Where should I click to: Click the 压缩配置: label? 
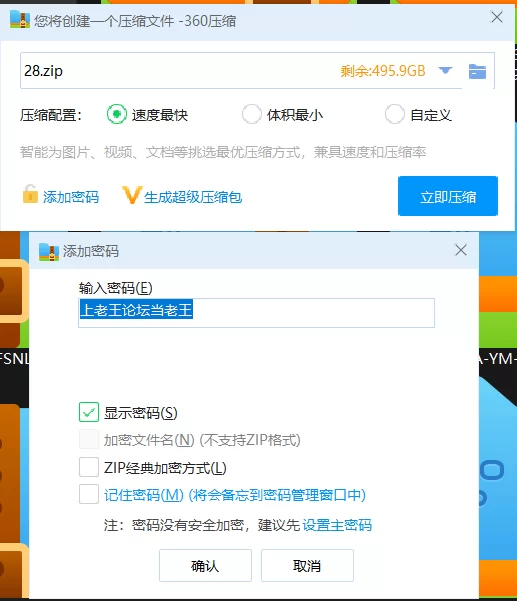click(x=51, y=115)
